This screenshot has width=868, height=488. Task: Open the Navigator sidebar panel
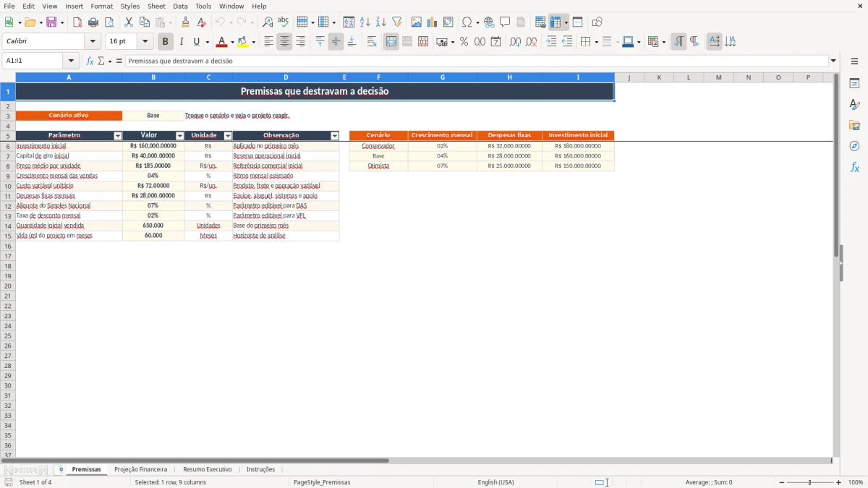pyautogui.click(x=854, y=146)
